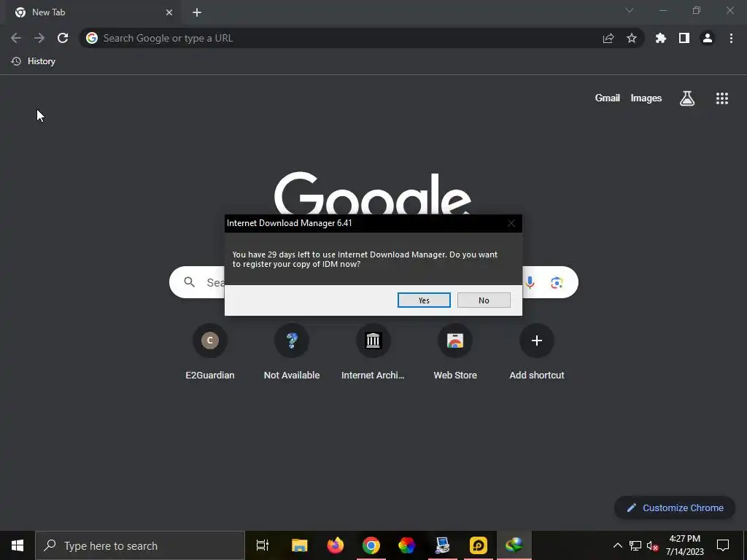Image resolution: width=747 pixels, height=560 pixels.
Task: Open the clock showing 4:27 PM
Action: coord(684,545)
